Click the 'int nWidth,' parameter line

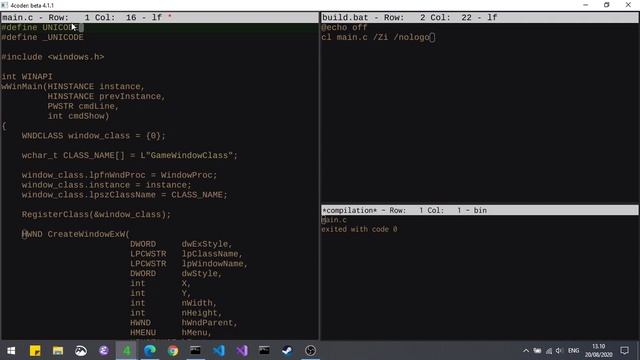(x=173, y=303)
